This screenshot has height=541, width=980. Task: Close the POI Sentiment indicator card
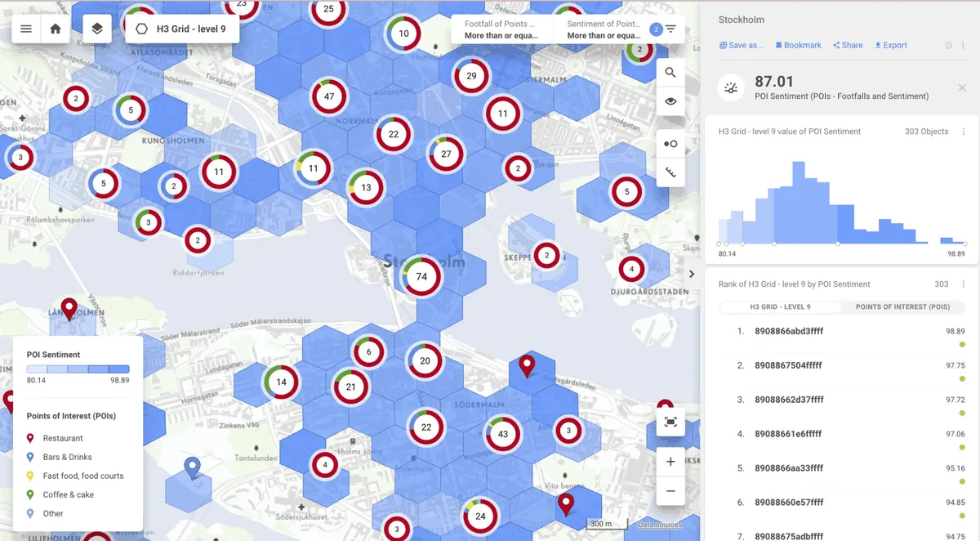[x=962, y=87]
